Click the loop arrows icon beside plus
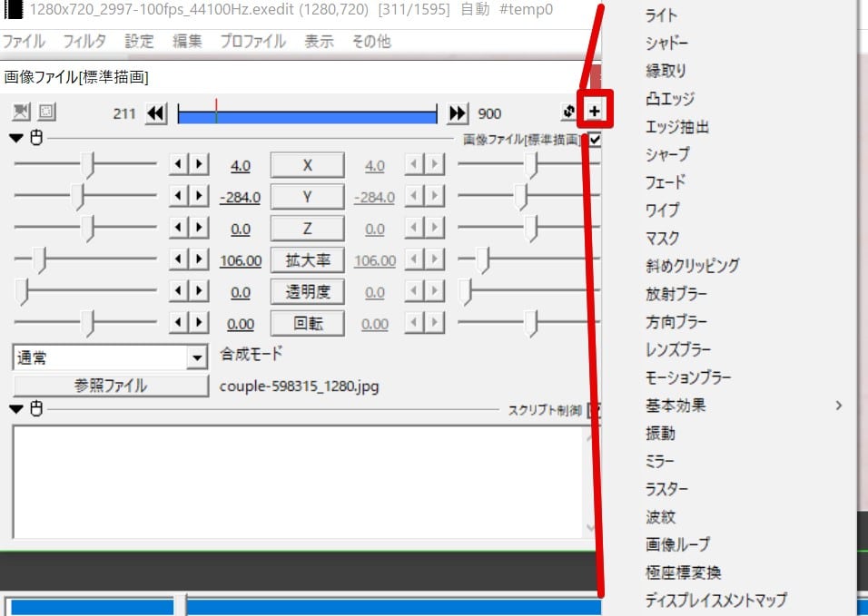The image size is (868, 616). pos(568,112)
